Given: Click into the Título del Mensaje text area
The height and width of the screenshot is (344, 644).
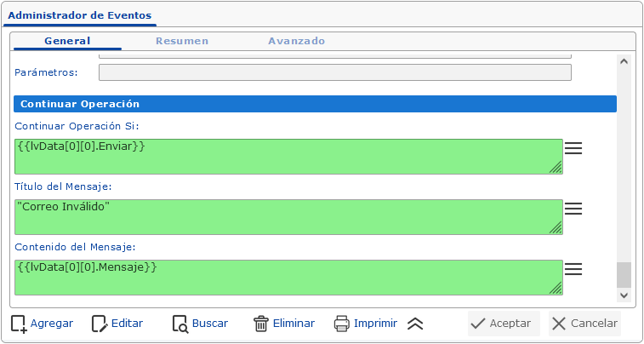Looking at the screenshot, I should pos(288,217).
